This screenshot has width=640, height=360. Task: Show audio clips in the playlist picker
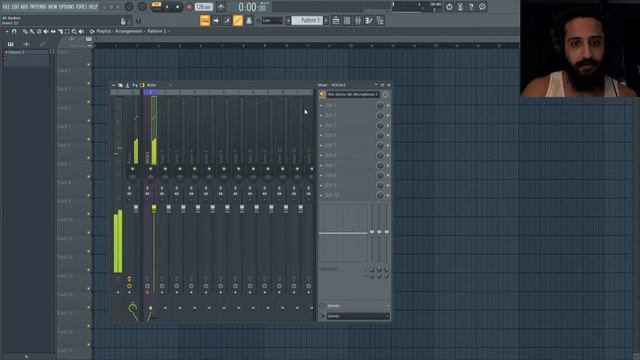click(27, 44)
